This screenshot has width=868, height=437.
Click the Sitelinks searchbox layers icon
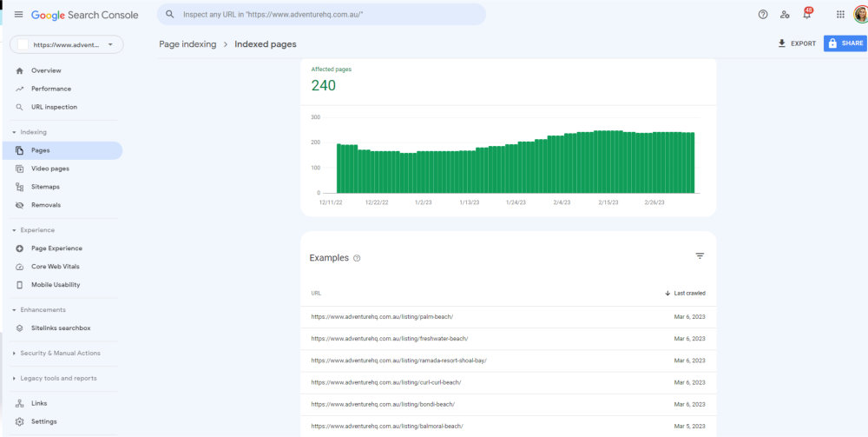pyautogui.click(x=20, y=328)
